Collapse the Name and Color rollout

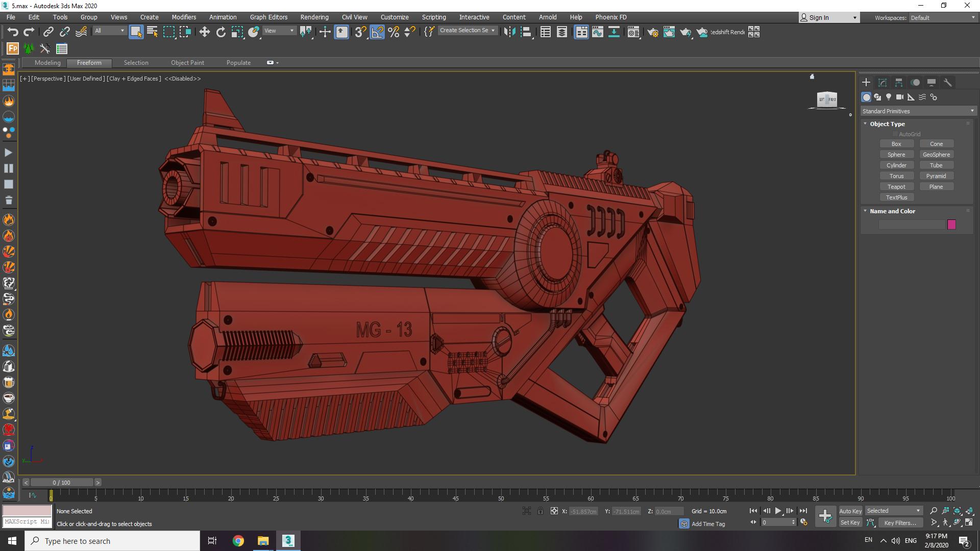(x=892, y=211)
